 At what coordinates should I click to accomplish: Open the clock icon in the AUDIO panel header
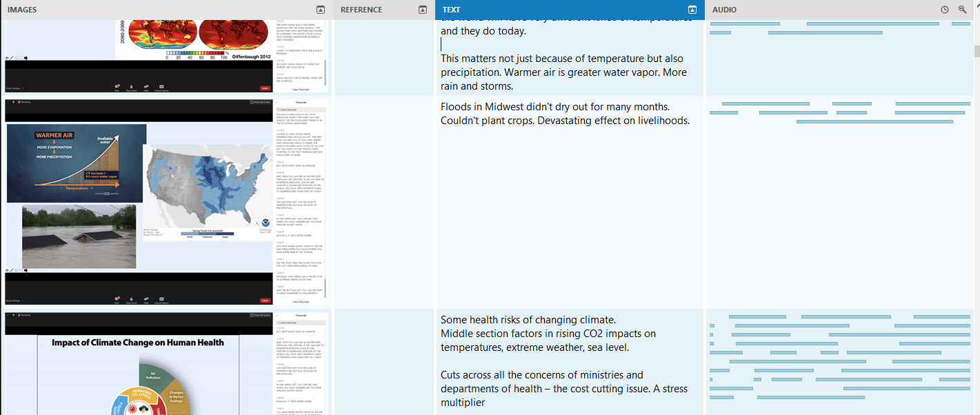point(945,9)
